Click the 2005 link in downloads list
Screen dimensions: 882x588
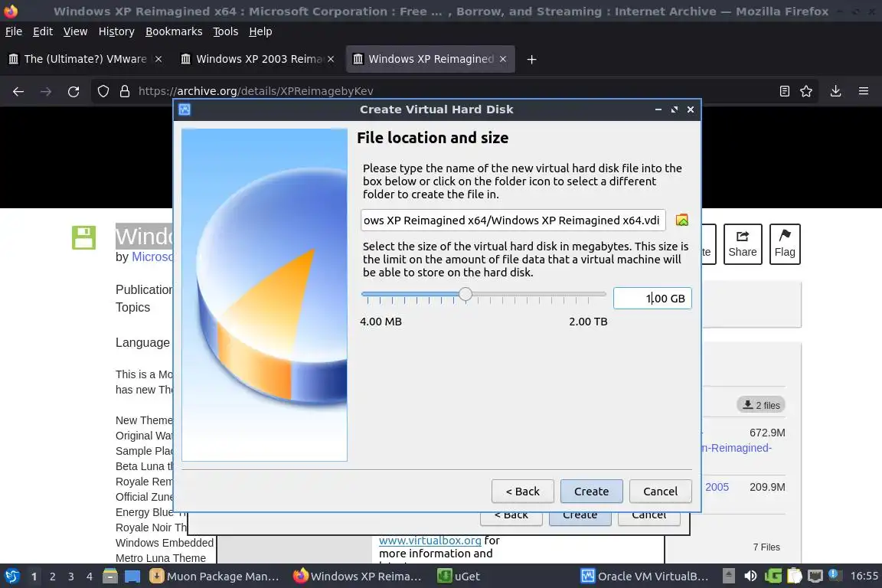717,487
